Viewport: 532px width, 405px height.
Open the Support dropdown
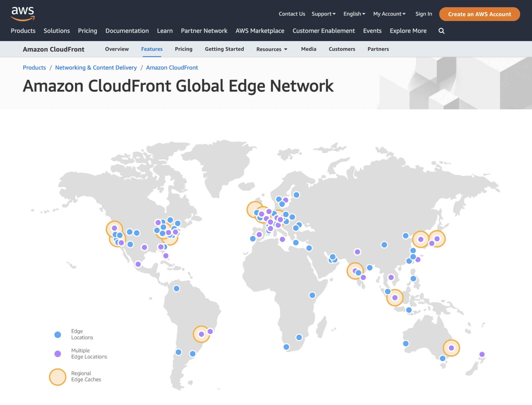coord(323,14)
